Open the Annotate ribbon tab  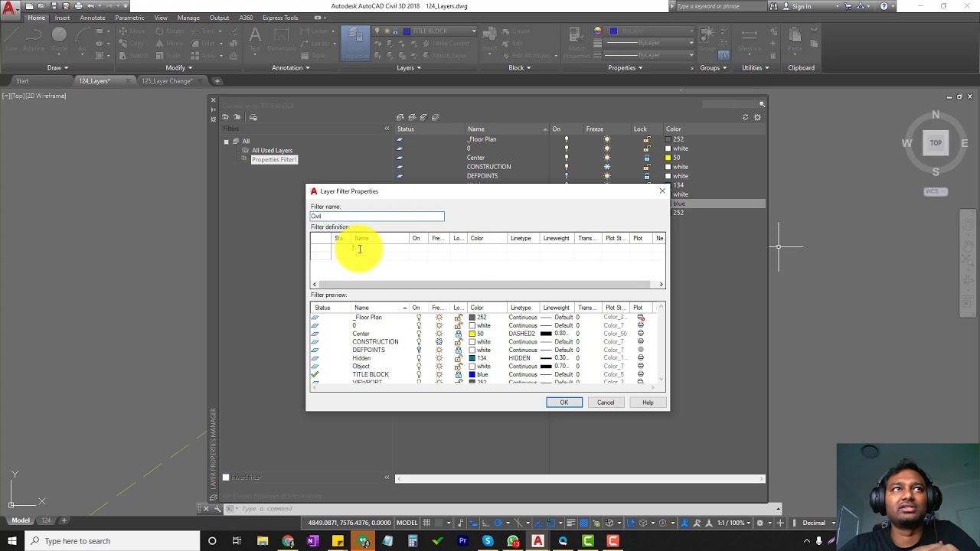tap(93, 18)
